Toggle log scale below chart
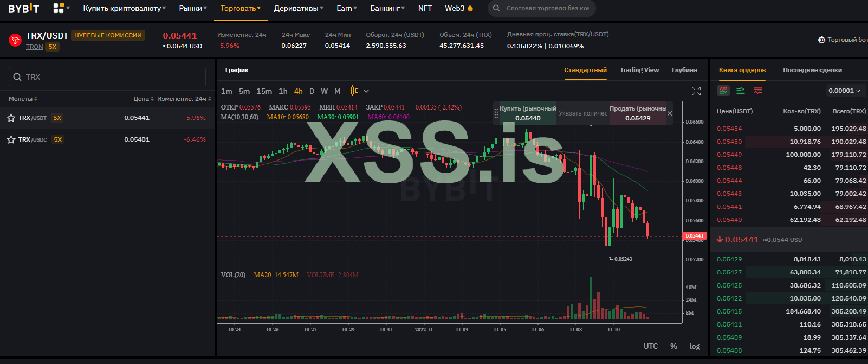Screen dimensions: 868x364 pos(695,346)
